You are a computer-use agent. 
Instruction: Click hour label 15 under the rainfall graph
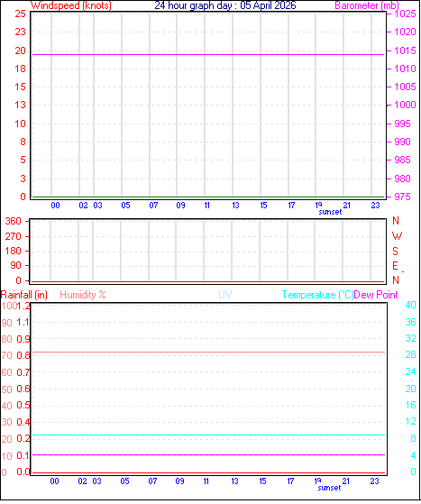point(262,481)
